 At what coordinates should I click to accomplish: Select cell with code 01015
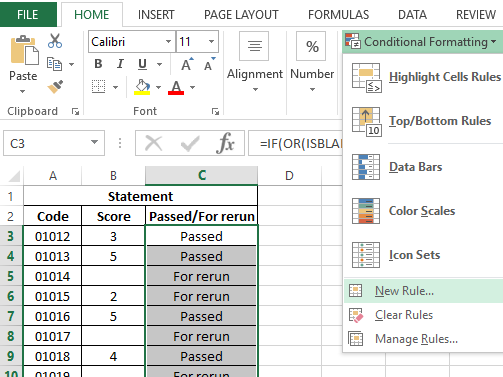click(52, 296)
